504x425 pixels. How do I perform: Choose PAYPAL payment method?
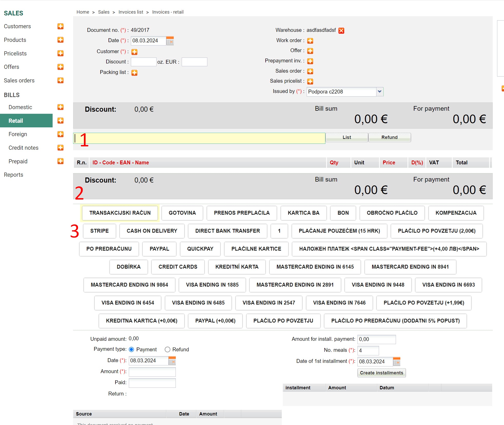coord(159,249)
